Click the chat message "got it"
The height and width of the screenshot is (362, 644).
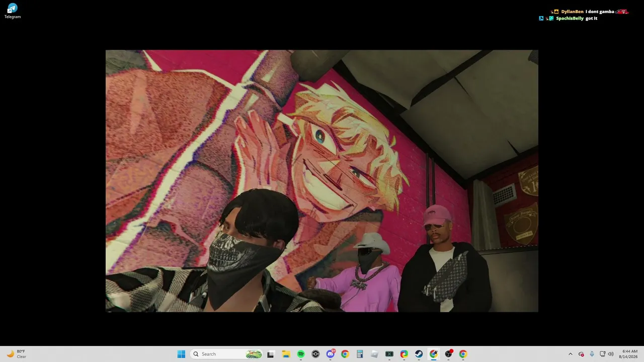coord(592,19)
